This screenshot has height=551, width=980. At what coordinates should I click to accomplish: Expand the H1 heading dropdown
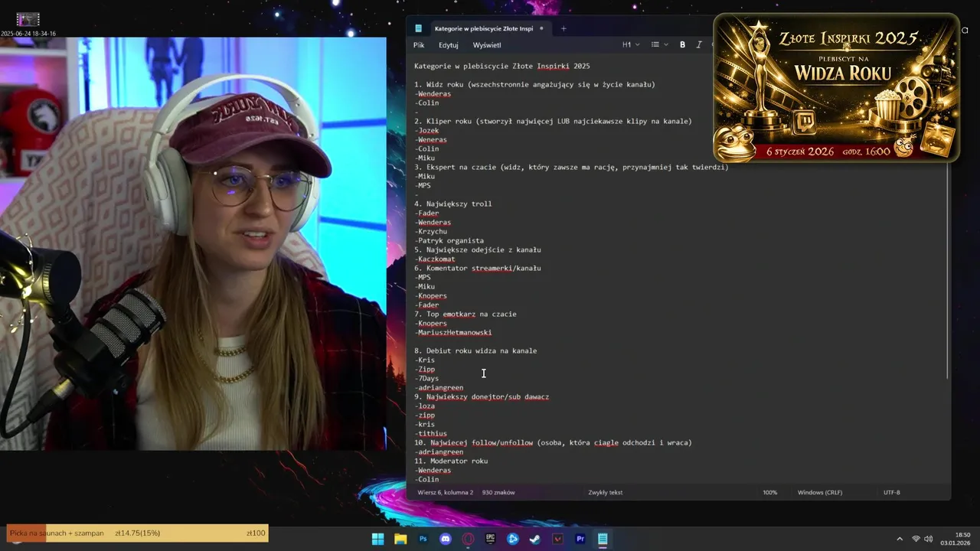pyautogui.click(x=631, y=45)
